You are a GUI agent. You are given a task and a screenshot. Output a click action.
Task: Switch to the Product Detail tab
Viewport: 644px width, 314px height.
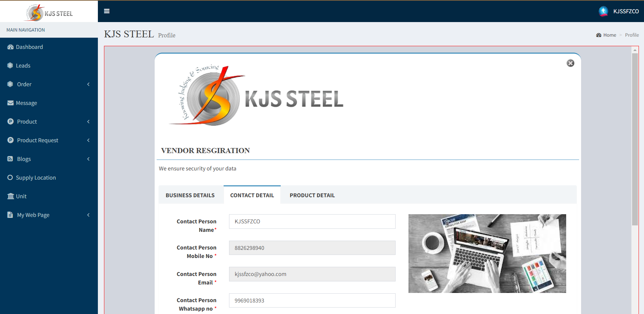pos(312,195)
